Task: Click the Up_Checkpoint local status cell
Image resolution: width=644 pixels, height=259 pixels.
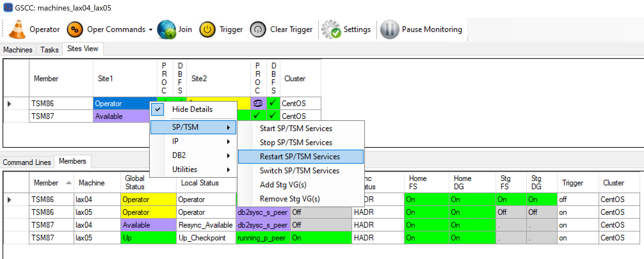Action: 206,238
